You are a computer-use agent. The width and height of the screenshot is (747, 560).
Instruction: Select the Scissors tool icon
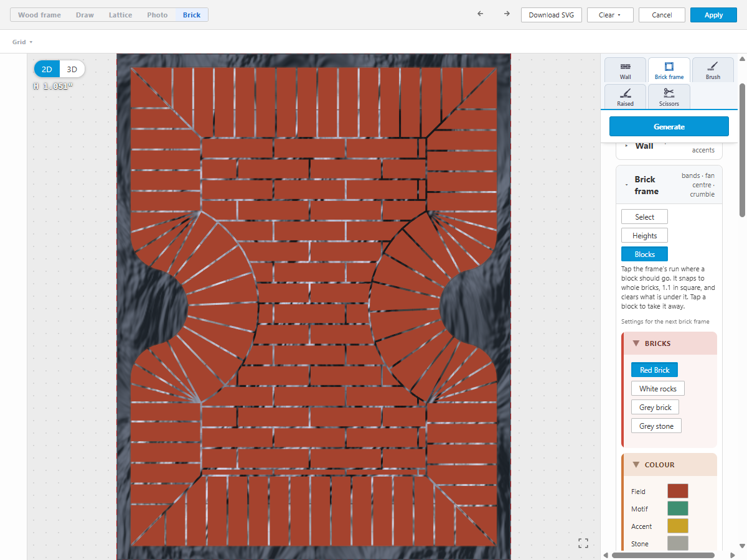(669, 97)
